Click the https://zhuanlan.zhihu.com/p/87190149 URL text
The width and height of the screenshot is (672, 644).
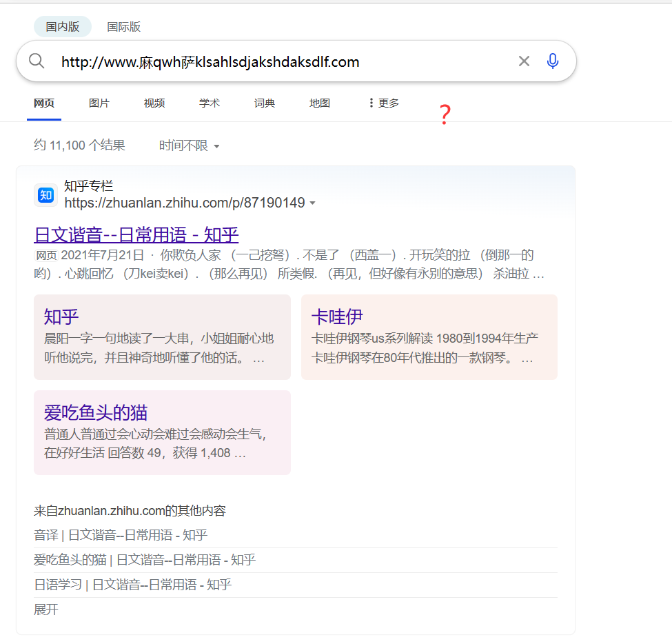[185, 203]
